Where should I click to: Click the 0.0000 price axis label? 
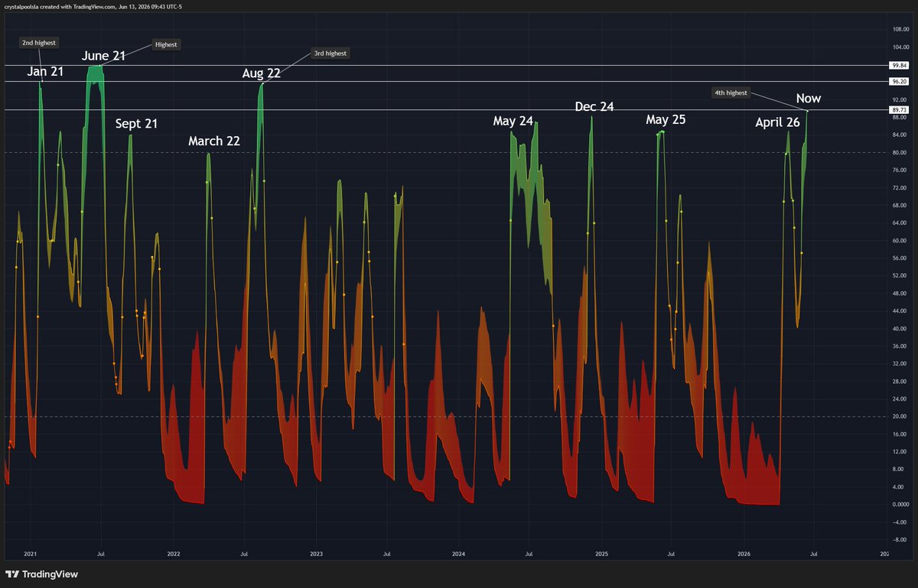pos(900,505)
